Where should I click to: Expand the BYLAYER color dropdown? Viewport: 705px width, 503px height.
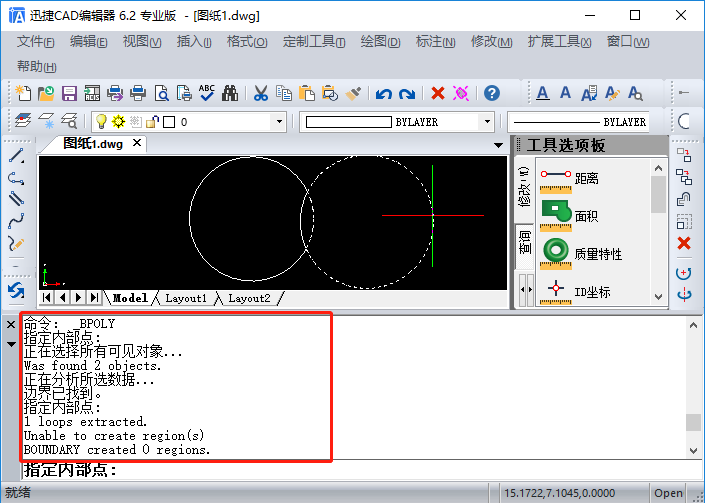coord(487,122)
